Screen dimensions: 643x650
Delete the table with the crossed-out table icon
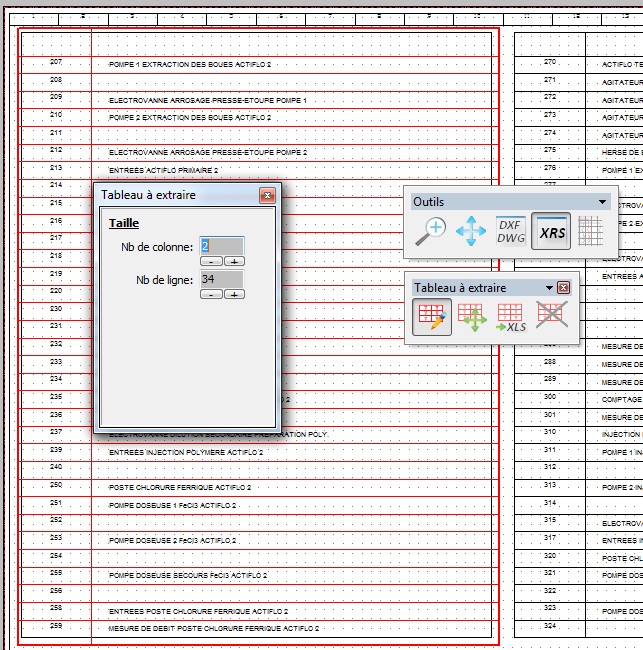[x=551, y=317]
